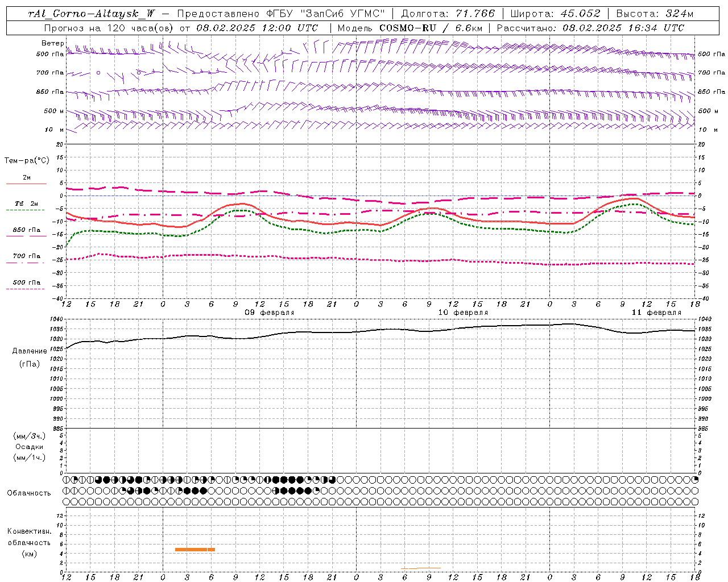This screenshot has height=582, width=728.
Task: Click the '(мм/3ч.)' precipitation unit label
Action: click(30, 436)
